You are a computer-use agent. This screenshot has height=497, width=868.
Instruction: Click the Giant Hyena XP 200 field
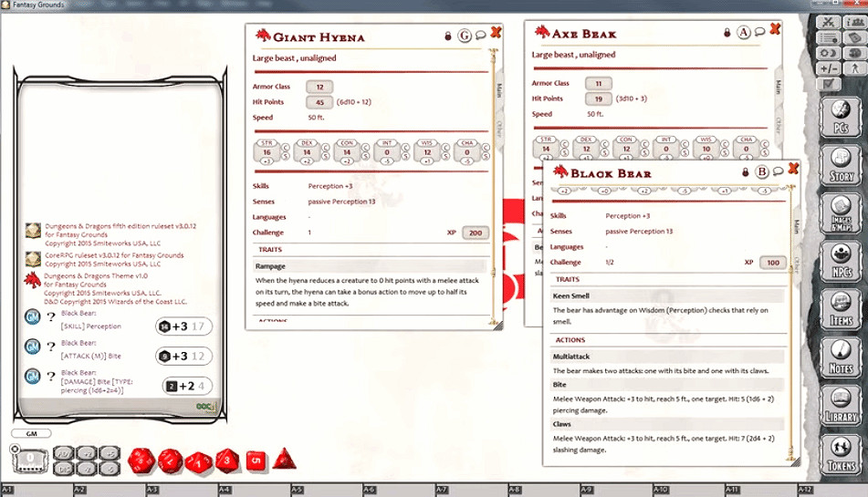476,233
